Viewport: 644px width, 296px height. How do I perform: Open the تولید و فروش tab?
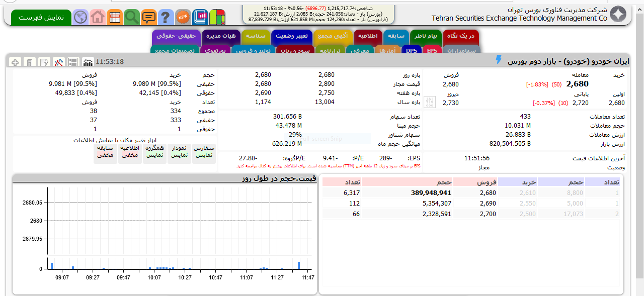pos(254,50)
